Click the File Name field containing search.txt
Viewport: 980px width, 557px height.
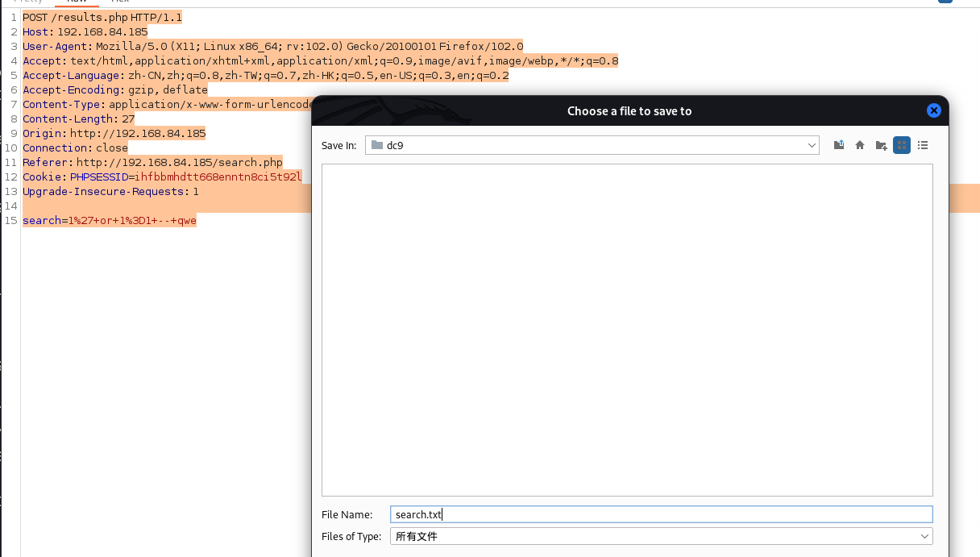[x=661, y=514]
